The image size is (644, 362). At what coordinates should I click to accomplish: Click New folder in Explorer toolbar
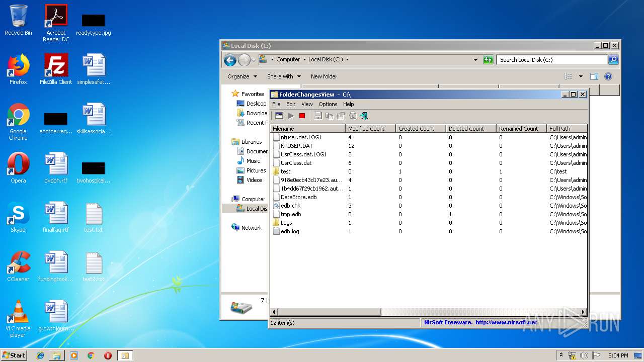[x=324, y=76]
